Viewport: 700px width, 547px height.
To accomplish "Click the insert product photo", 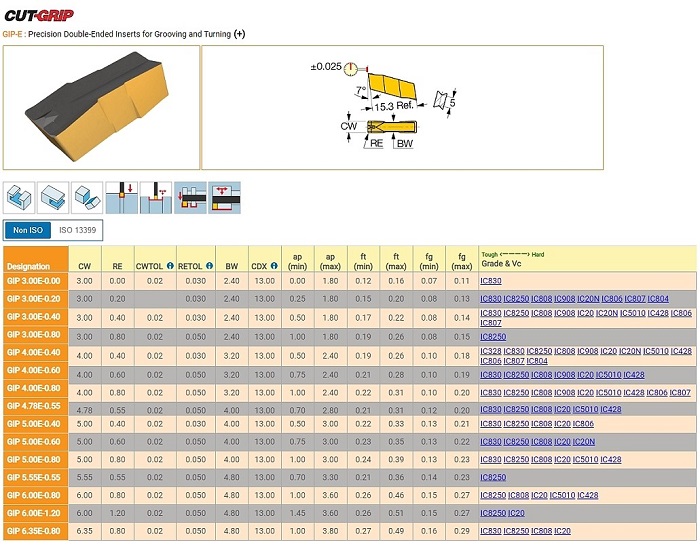I will [x=100, y=108].
